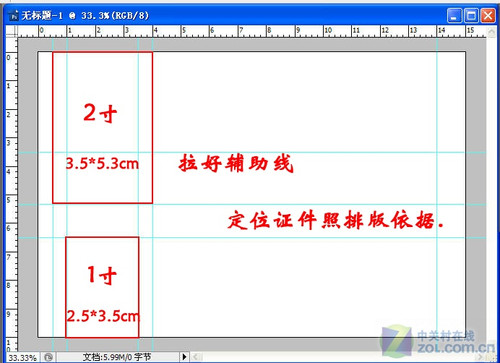Click the vertical scrollbar up arrow
500x363 pixels.
491,32
